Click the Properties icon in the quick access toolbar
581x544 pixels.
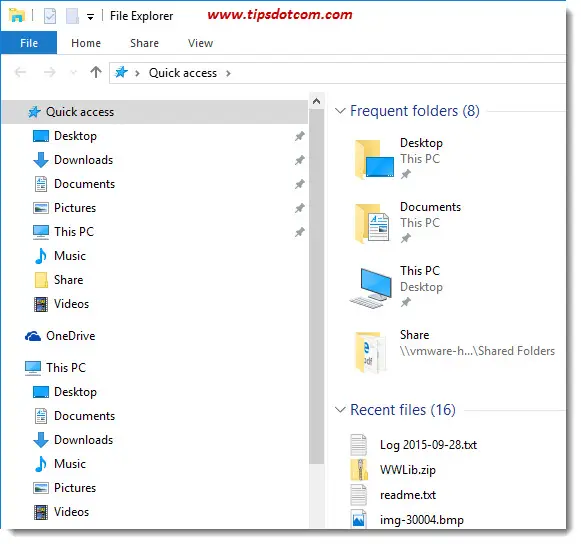[x=50, y=16]
